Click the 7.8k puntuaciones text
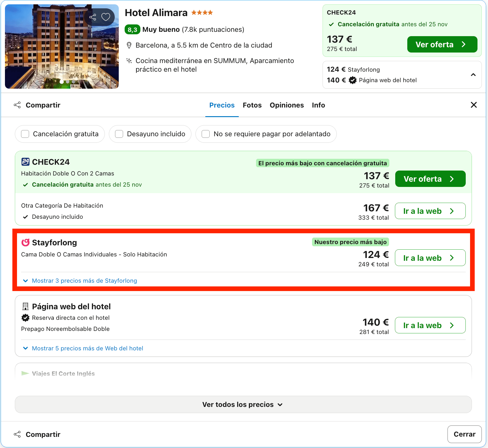488x448 pixels. click(213, 30)
